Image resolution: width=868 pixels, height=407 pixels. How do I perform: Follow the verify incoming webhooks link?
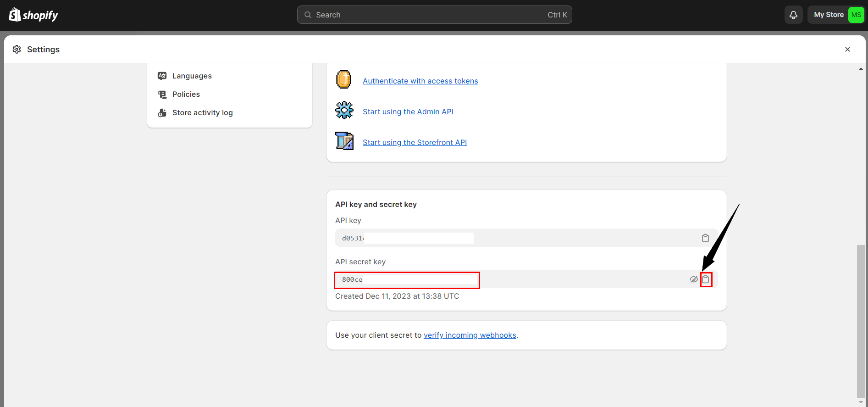(x=470, y=335)
